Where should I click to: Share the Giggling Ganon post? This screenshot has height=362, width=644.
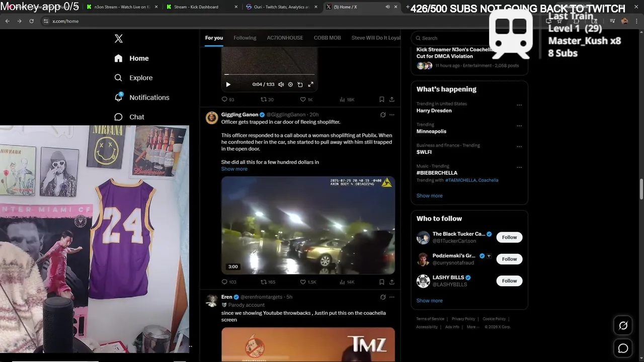391,282
